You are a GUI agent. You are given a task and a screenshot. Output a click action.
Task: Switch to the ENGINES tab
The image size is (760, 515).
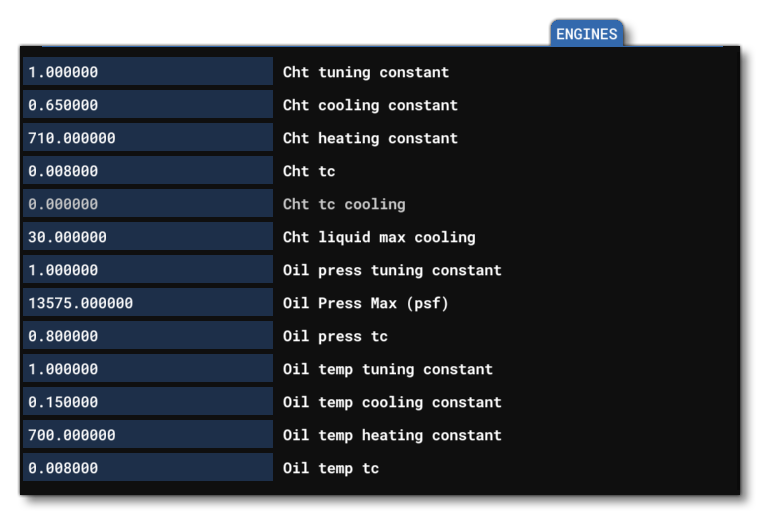(x=587, y=34)
